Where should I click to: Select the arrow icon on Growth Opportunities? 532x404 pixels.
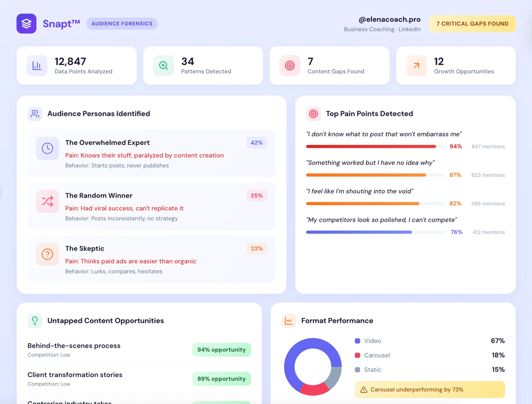click(416, 65)
